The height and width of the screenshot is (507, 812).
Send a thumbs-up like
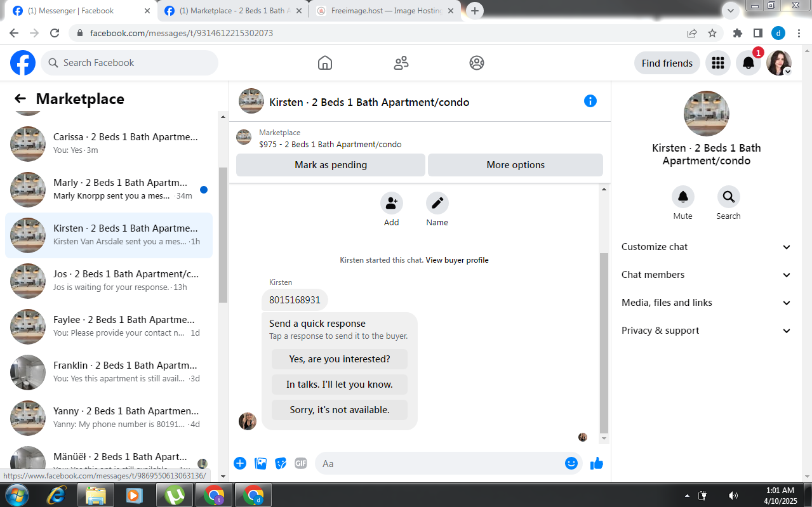click(596, 463)
